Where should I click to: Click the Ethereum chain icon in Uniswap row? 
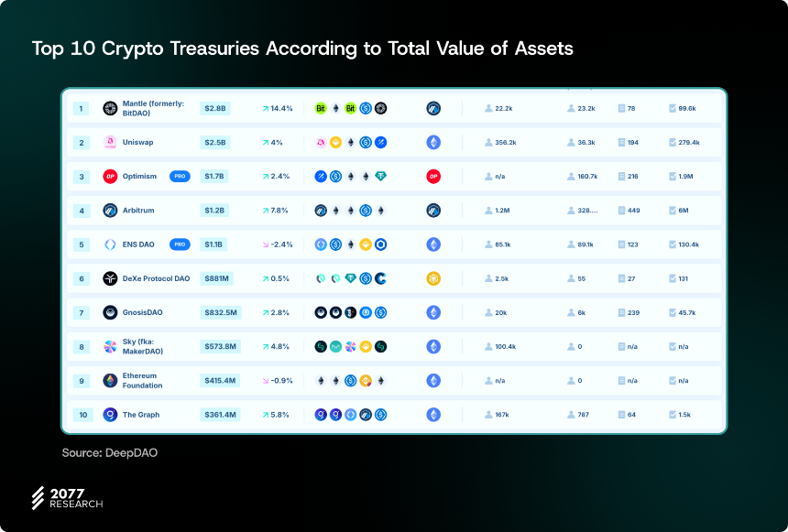tap(433, 142)
